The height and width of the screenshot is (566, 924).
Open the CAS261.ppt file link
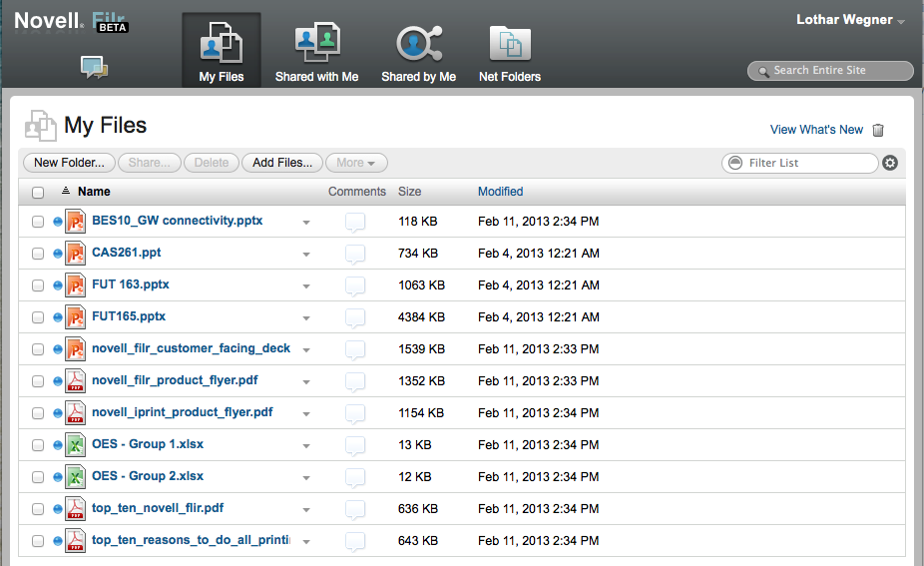tap(126, 253)
